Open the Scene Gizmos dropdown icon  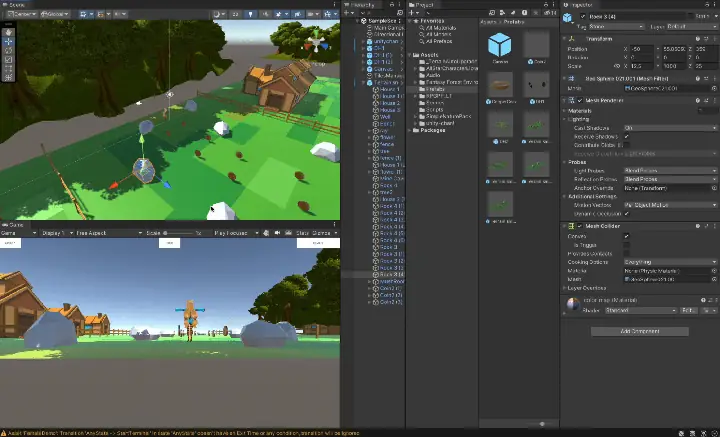tap(330, 14)
